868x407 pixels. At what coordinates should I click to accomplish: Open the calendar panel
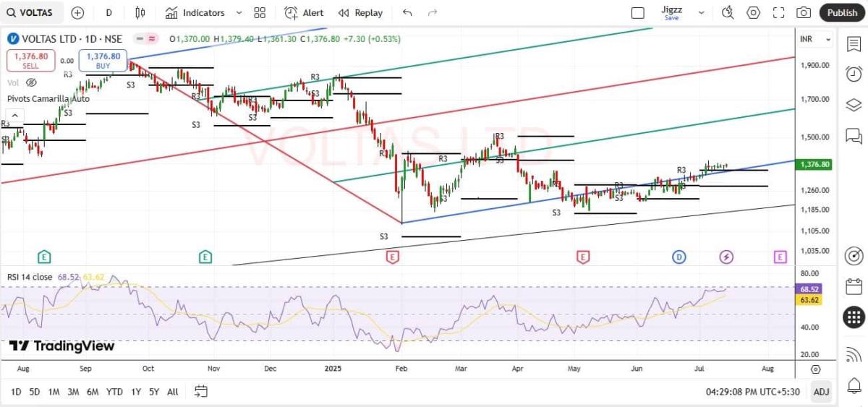coord(854,286)
